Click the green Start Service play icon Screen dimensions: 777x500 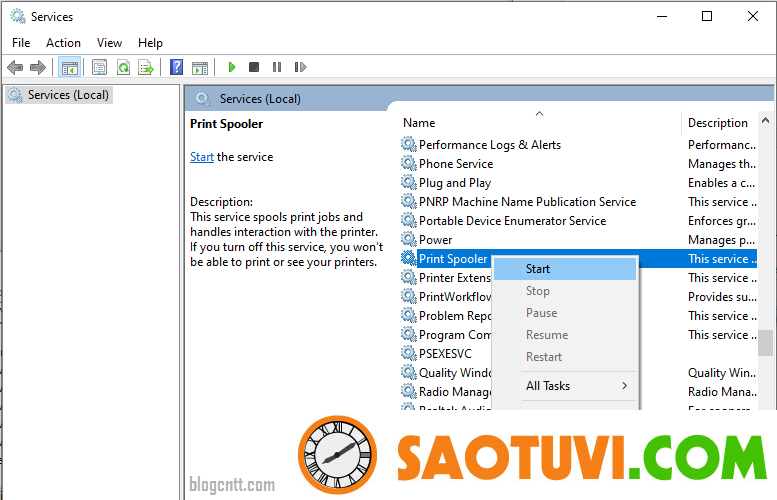[x=231, y=67]
